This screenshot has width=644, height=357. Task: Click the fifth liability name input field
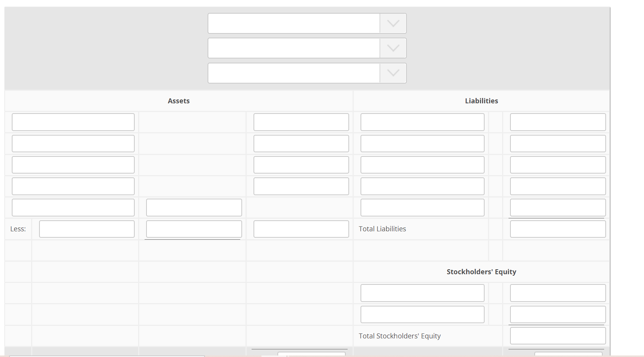422,208
